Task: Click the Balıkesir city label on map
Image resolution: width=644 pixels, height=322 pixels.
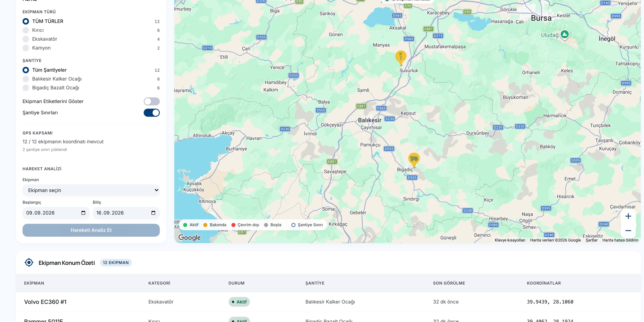Action: (370, 120)
